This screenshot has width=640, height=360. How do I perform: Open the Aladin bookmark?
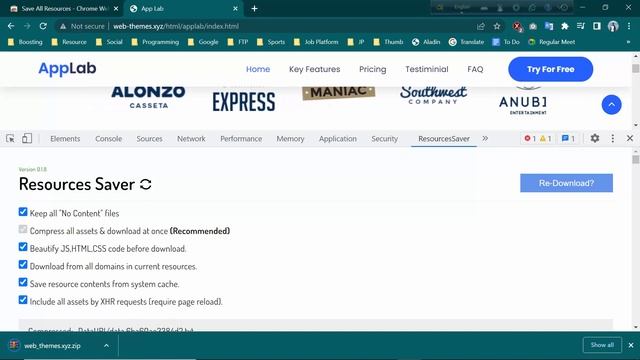(426, 42)
